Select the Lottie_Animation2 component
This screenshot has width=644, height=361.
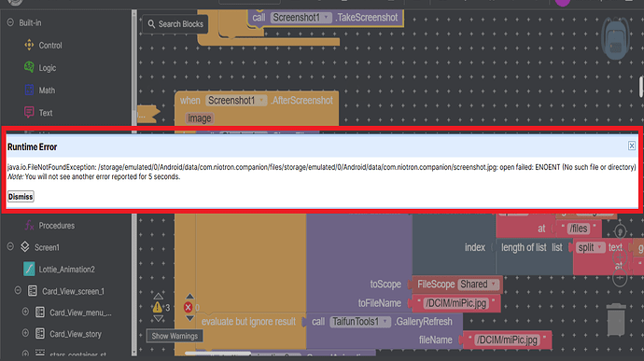click(59, 270)
